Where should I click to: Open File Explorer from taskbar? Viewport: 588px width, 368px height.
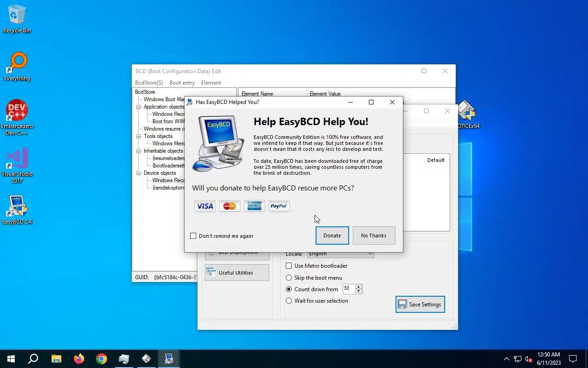[56, 359]
